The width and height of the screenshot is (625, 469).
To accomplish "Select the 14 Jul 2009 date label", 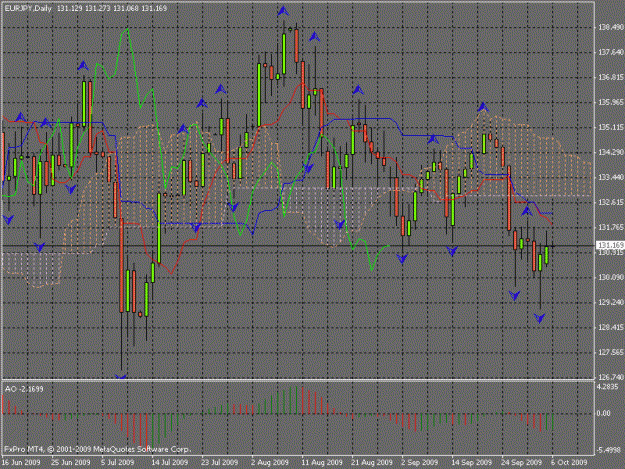I will [x=169, y=463].
